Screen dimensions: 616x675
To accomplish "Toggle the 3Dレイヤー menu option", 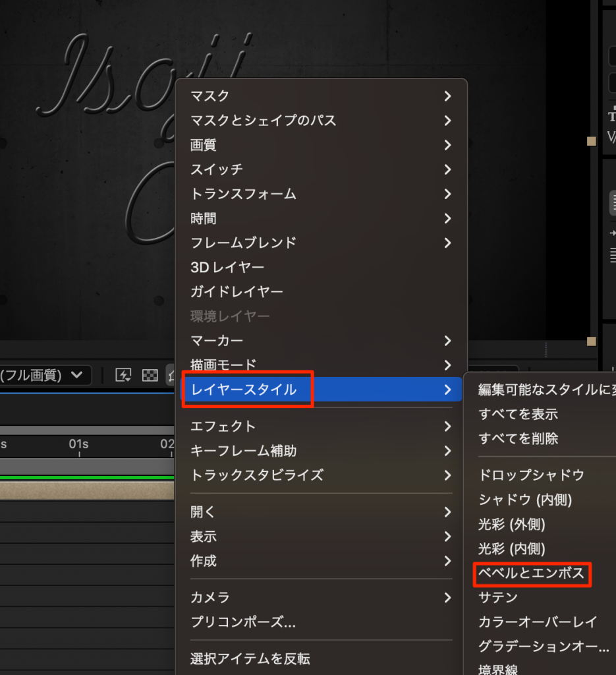I will click(227, 267).
